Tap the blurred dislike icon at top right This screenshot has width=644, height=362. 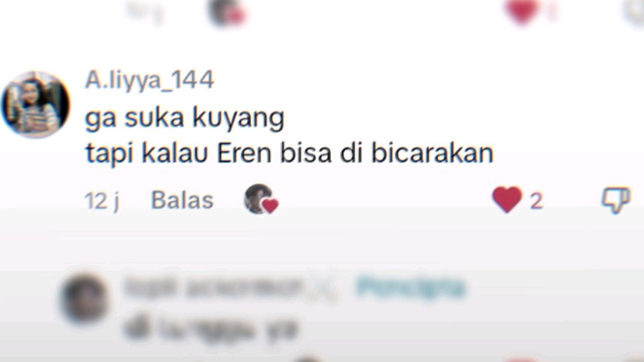pyautogui.click(x=634, y=11)
